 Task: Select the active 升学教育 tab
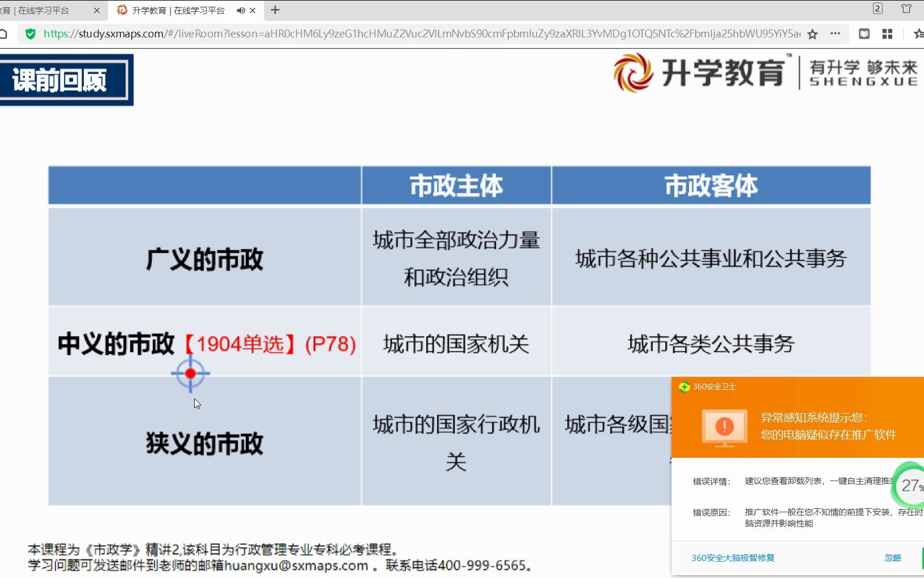(x=178, y=10)
